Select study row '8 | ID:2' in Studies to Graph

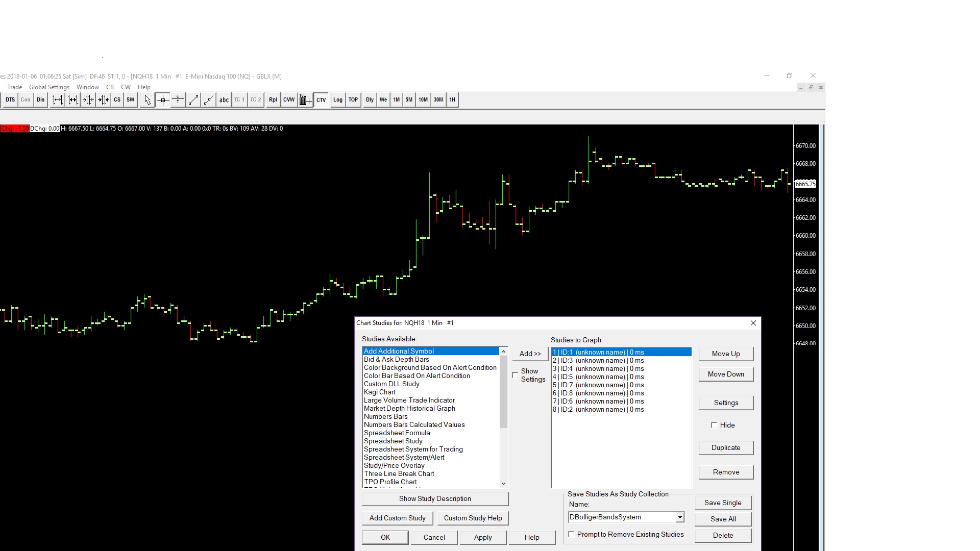(621, 409)
